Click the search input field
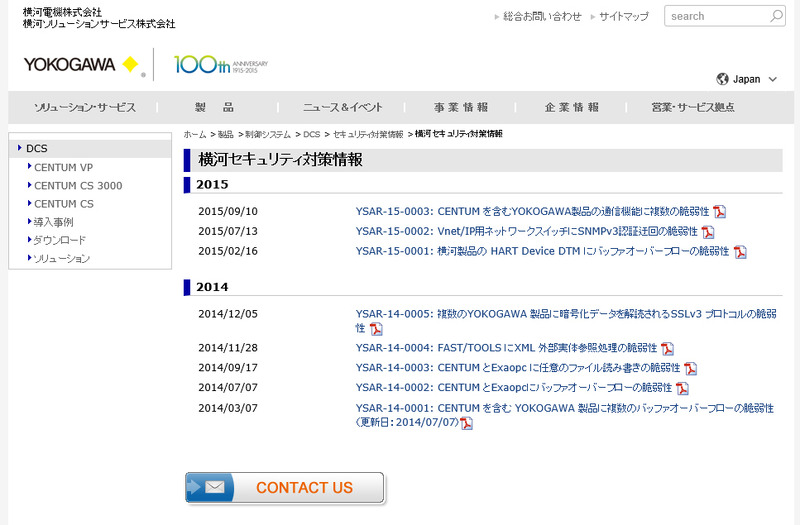 coord(715,16)
